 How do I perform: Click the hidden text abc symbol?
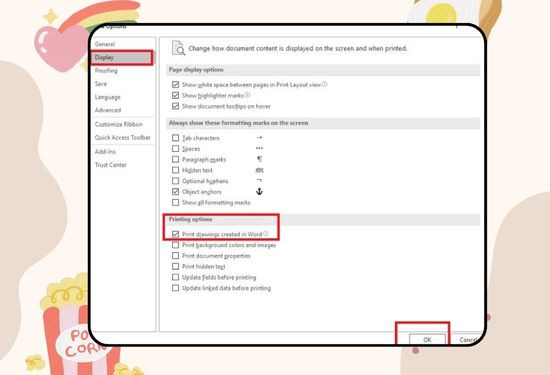tap(260, 170)
